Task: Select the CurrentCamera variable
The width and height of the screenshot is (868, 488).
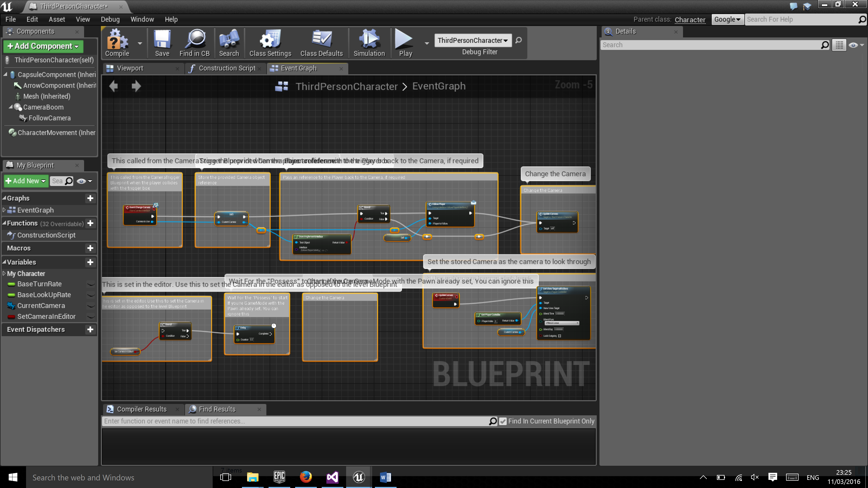Action: point(41,306)
